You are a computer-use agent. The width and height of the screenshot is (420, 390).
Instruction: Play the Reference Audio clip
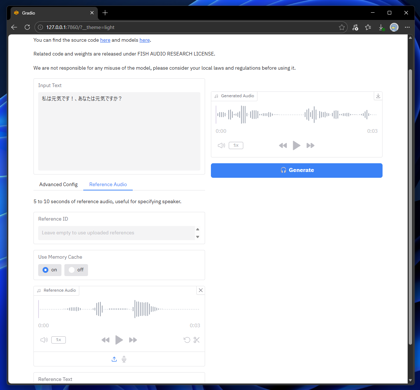coord(119,340)
